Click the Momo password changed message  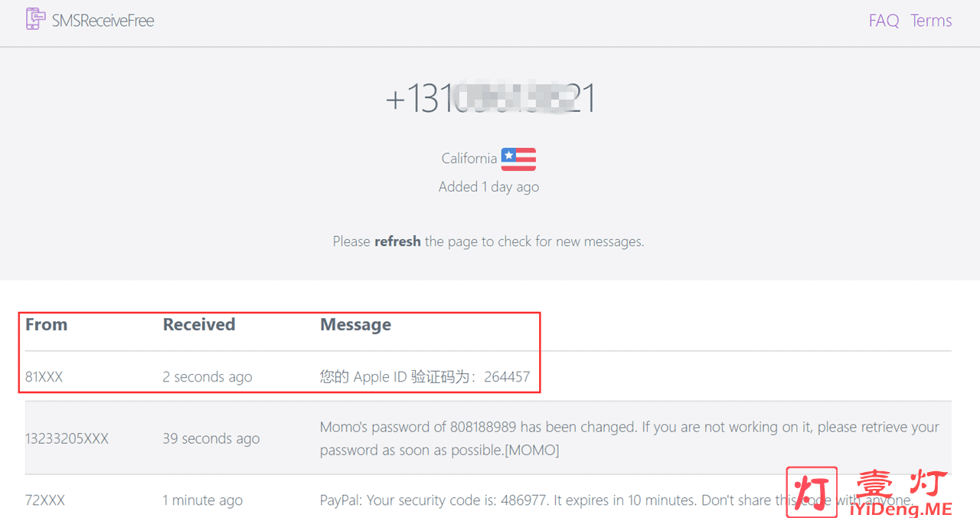(x=628, y=438)
